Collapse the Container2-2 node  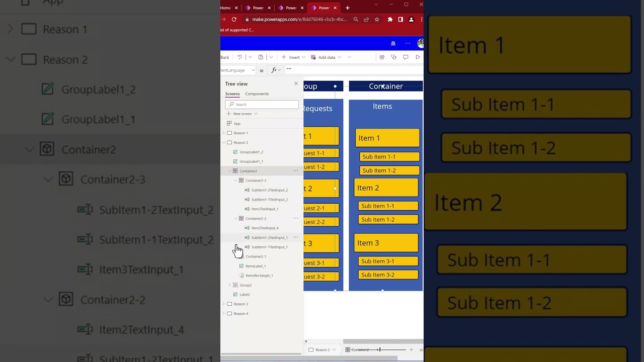click(235, 219)
